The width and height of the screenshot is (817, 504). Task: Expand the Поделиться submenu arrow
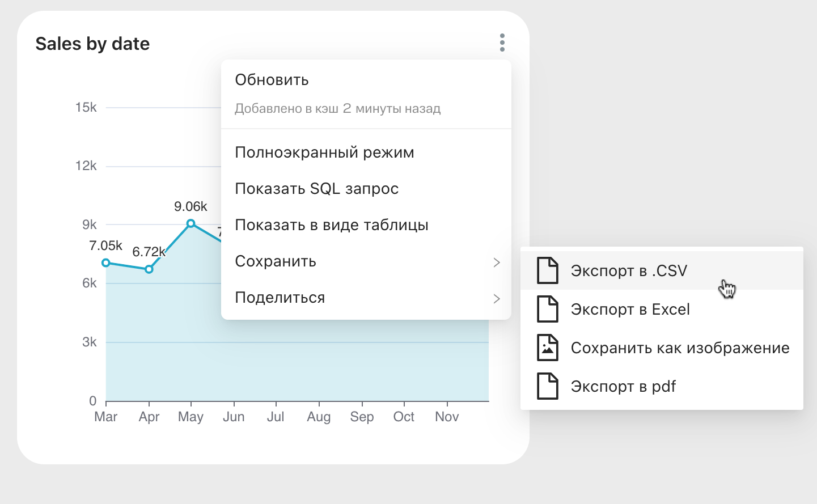pyautogui.click(x=496, y=298)
